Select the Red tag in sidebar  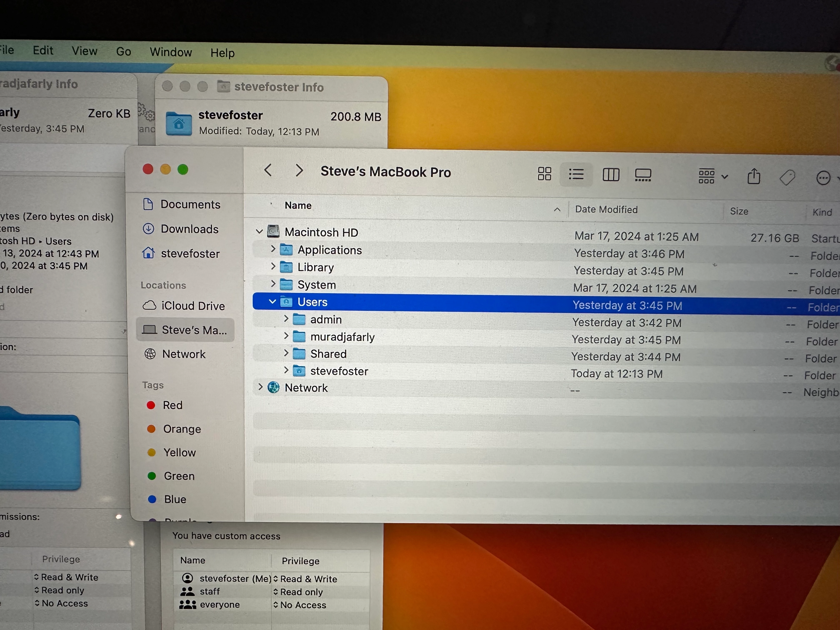pyautogui.click(x=164, y=405)
